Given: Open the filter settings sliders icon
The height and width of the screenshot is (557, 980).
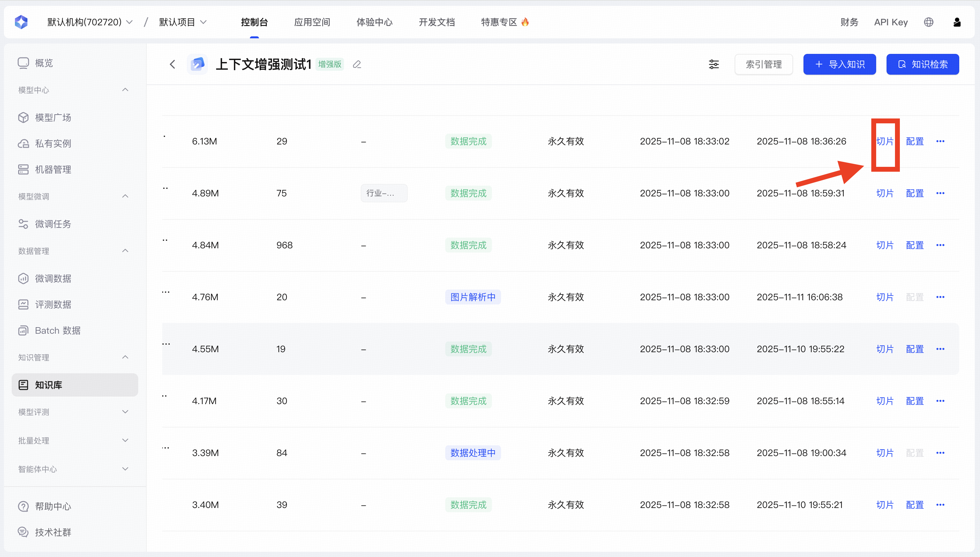Looking at the screenshot, I should [714, 64].
